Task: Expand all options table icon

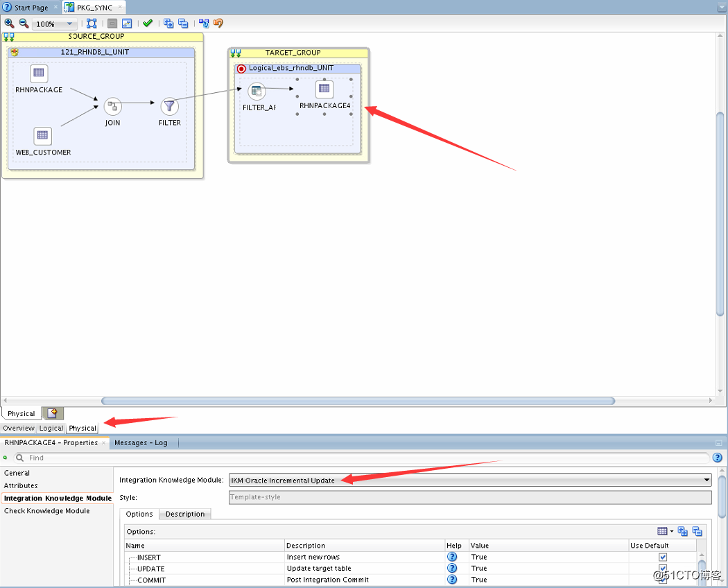Action: click(682, 531)
